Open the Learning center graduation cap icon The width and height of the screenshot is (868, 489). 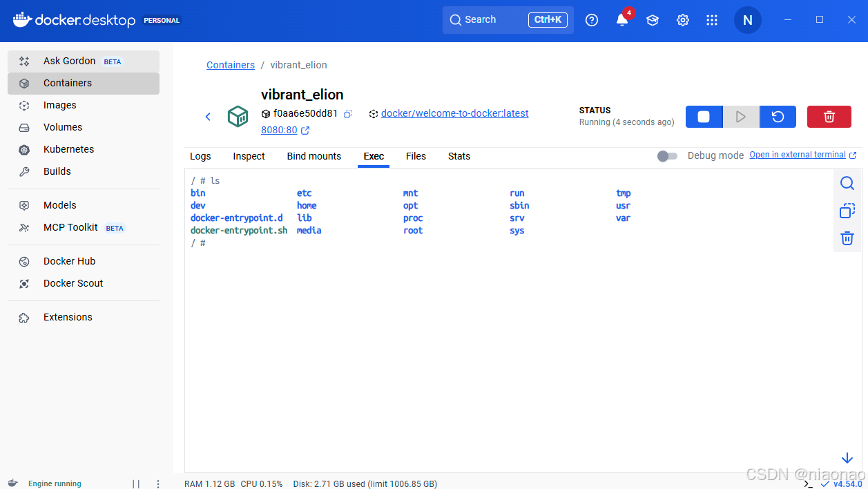tap(653, 20)
